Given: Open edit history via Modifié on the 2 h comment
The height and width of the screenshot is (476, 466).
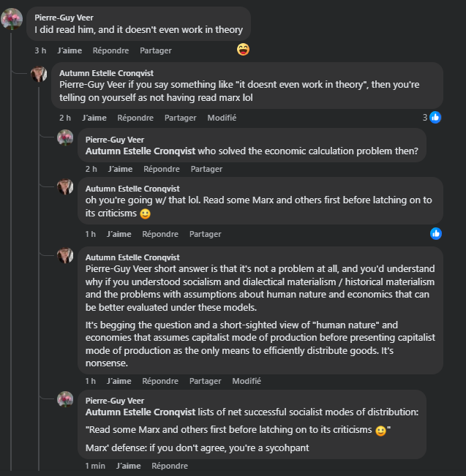Looking at the screenshot, I should (x=222, y=118).
